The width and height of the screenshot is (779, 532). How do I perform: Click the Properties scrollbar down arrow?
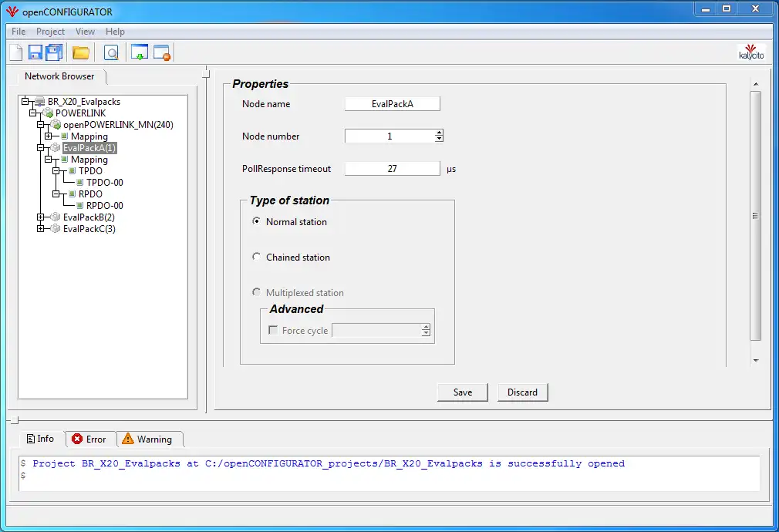pyautogui.click(x=756, y=360)
